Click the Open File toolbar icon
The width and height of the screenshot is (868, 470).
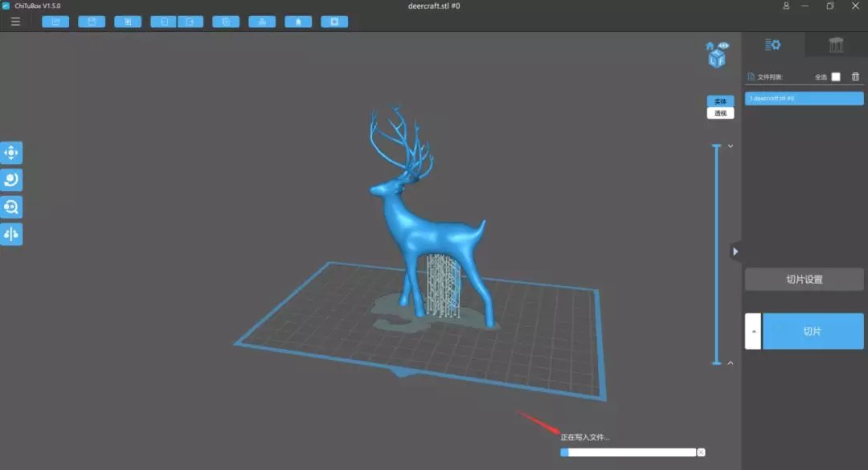[55, 22]
